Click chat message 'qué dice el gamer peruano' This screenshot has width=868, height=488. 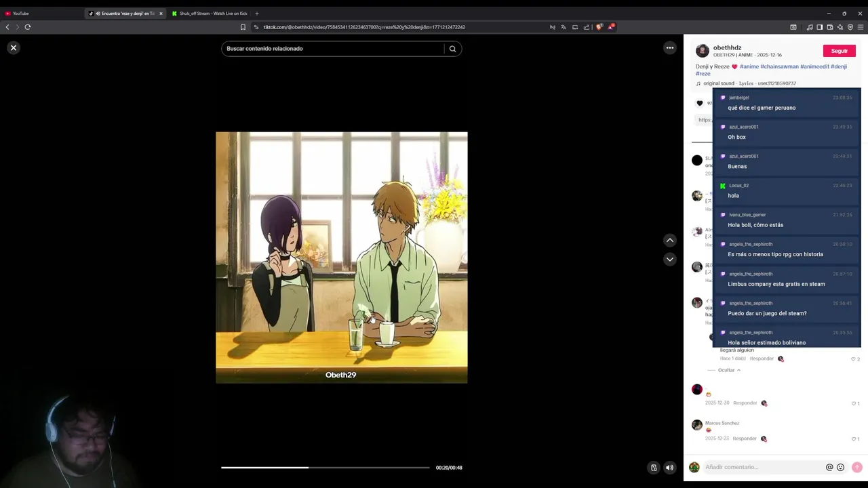(762, 108)
